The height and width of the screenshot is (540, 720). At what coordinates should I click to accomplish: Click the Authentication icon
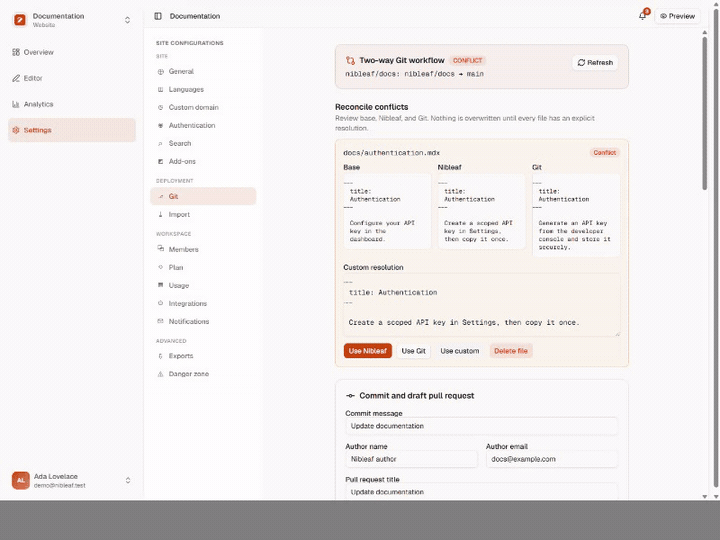[160, 125]
